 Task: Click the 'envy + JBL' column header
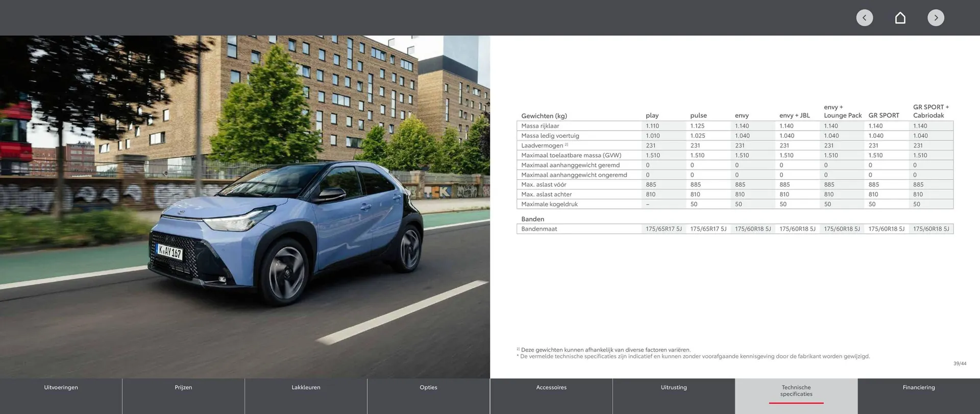(x=794, y=116)
